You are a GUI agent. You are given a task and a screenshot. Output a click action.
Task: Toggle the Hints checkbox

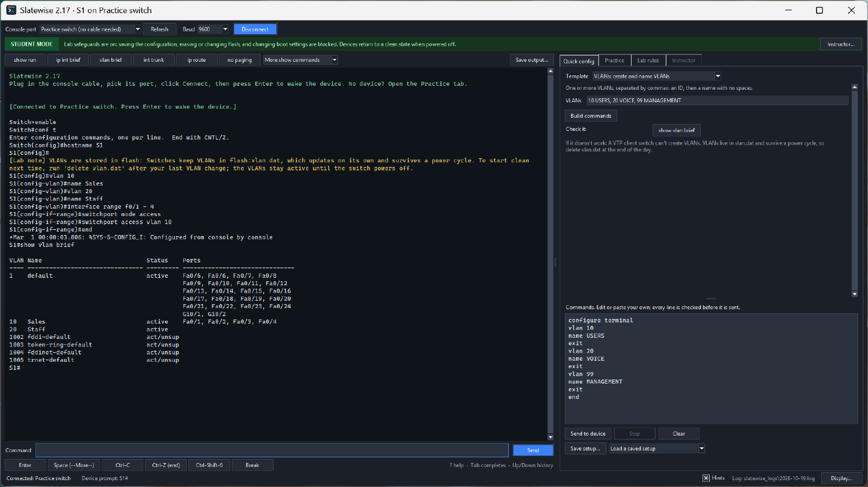click(706, 478)
